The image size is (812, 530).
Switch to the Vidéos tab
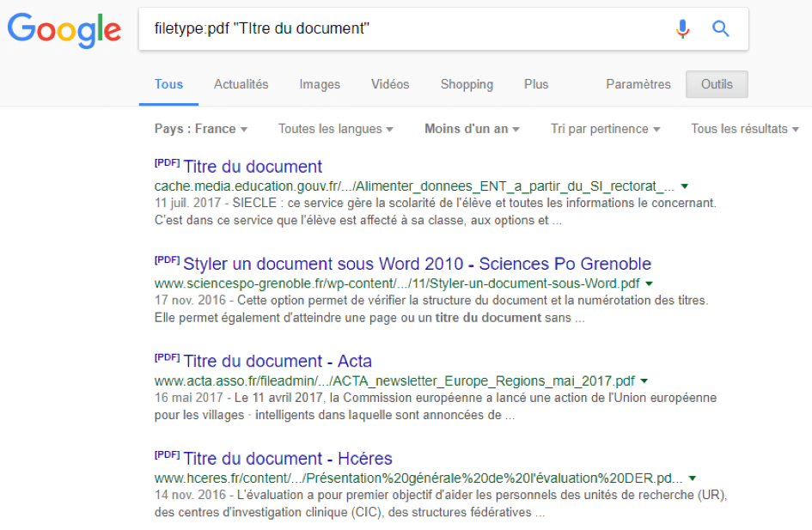pos(390,84)
